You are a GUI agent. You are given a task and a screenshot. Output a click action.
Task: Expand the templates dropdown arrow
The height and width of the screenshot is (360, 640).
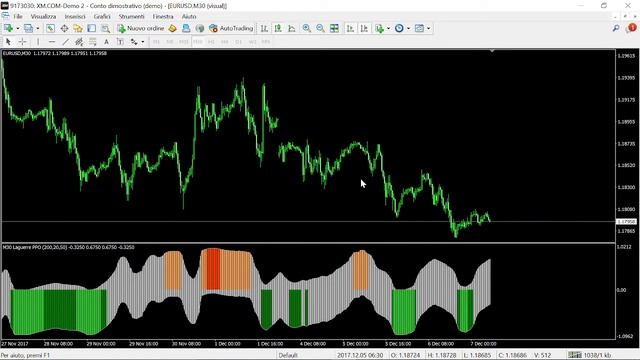pyautogui.click(x=428, y=29)
